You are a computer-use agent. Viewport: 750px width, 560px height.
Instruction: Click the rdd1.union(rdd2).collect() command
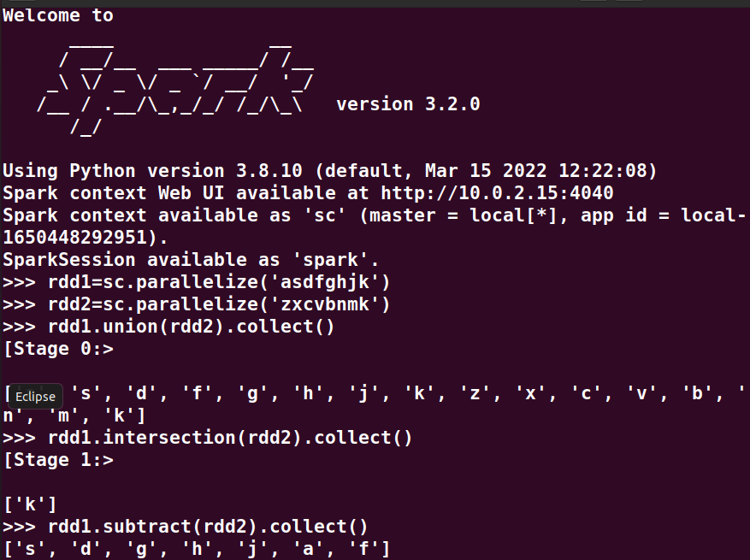click(x=192, y=327)
